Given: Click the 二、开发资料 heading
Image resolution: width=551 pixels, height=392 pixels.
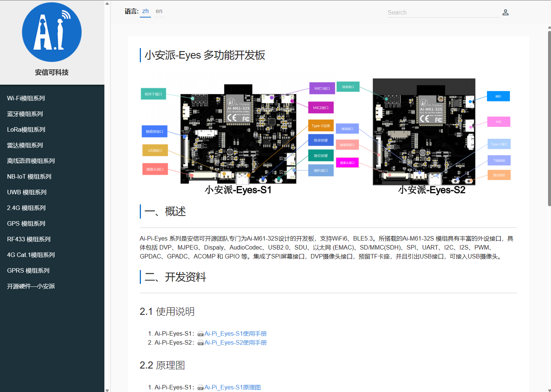Looking at the screenshot, I should pos(175,277).
